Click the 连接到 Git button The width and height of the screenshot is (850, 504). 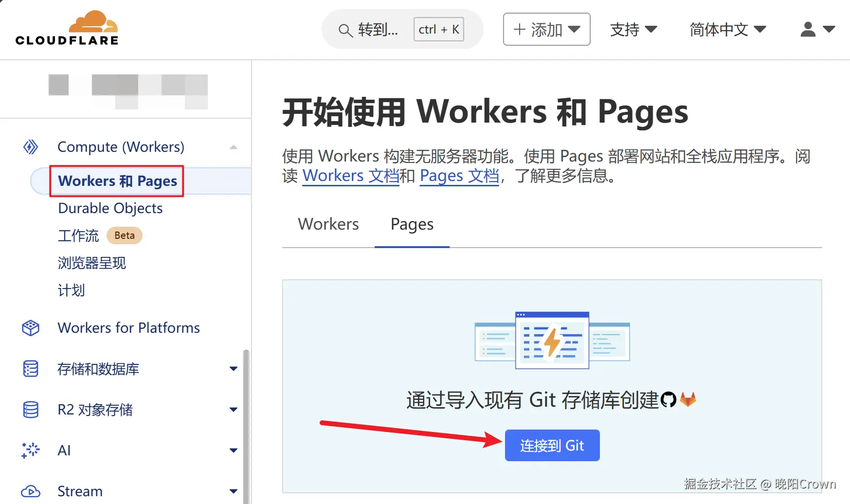click(x=552, y=445)
